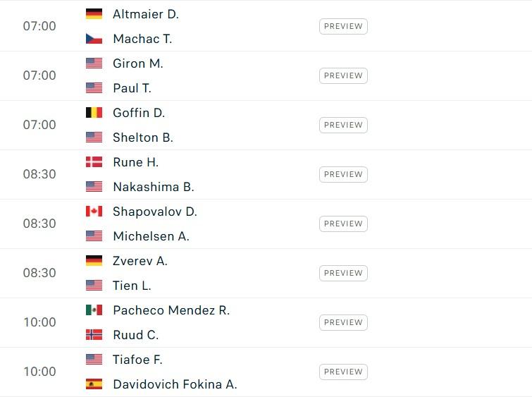Click the Canadian flag beside Shapovalov D.
Viewport: 532px width, 397px height.
[94, 212]
